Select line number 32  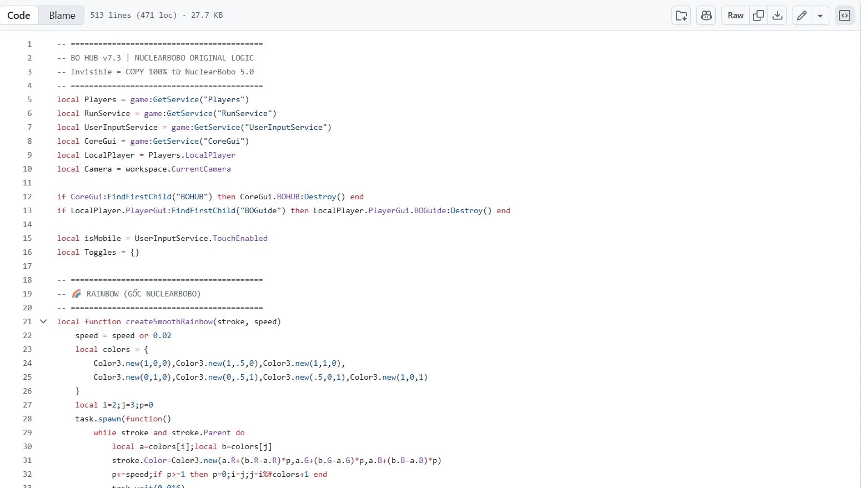point(27,474)
